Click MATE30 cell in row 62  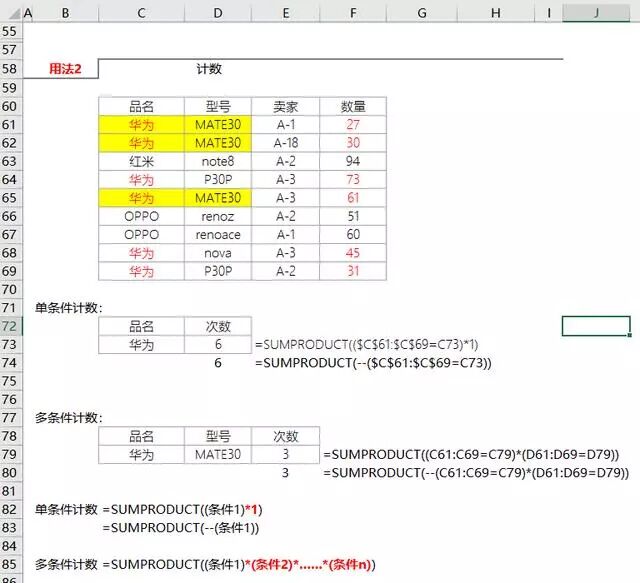(x=218, y=143)
